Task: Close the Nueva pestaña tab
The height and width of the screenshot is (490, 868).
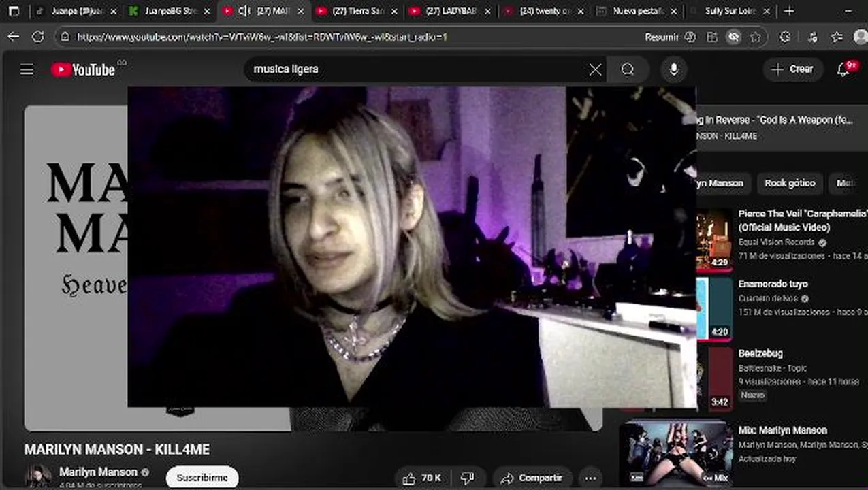Action: (674, 11)
